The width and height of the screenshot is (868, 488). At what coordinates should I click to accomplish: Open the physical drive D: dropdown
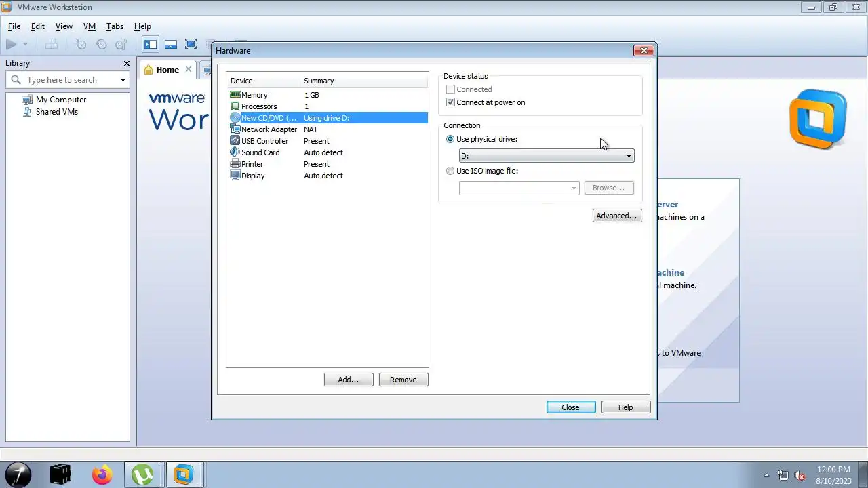click(x=547, y=156)
